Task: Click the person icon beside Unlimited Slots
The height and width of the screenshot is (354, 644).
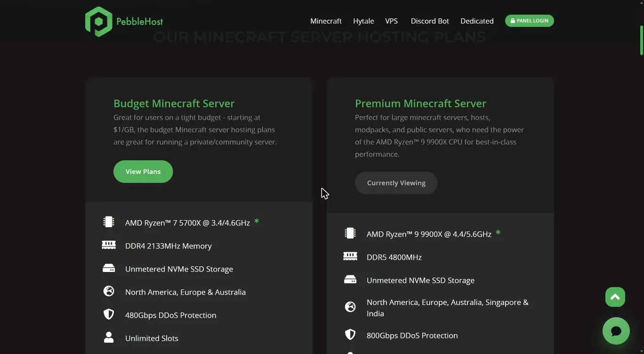Action: click(x=109, y=338)
